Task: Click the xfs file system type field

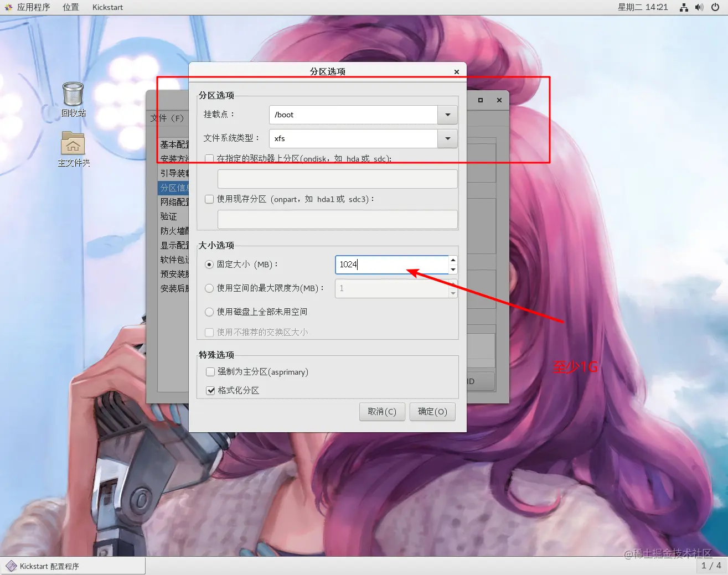Action: click(353, 138)
